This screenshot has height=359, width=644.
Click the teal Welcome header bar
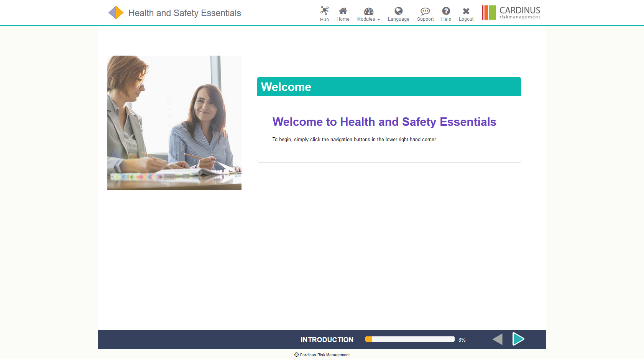point(389,87)
